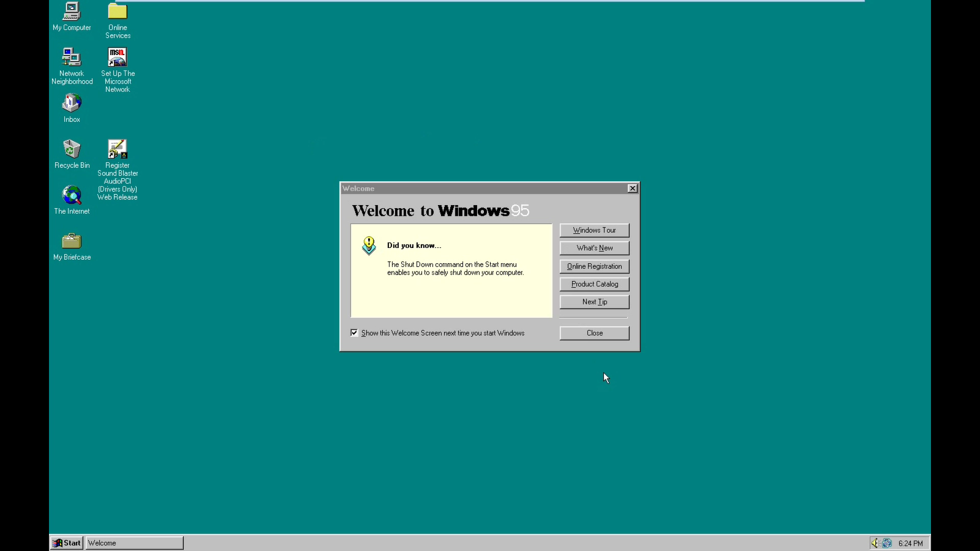Launch Set Up The Microsoft Network
The image size is (980, 551).
pyautogui.click(x=117, y=57)
